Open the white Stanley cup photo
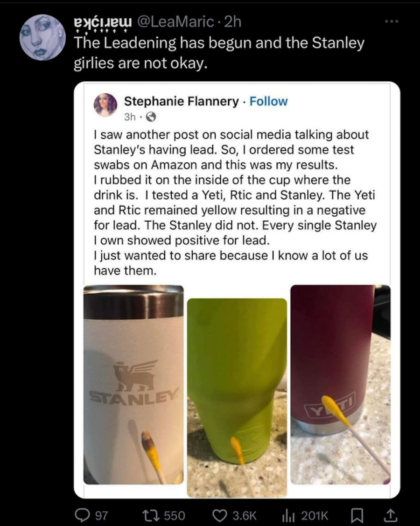 [x=133, y=385]
